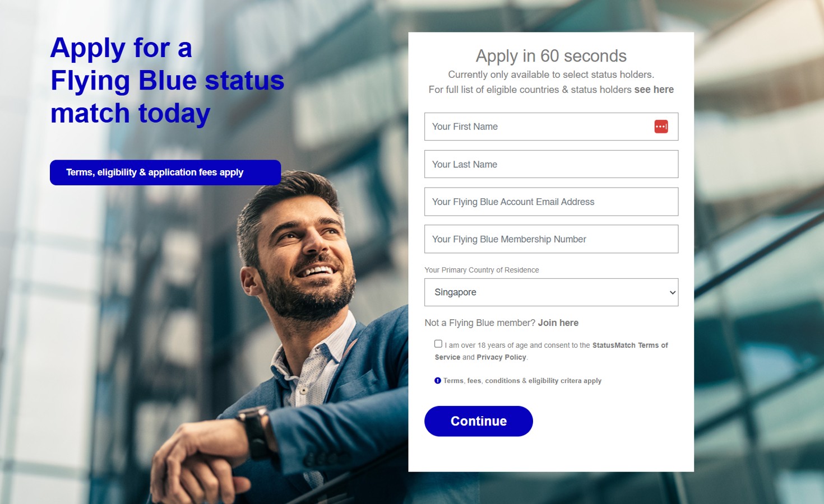Click the Continue button
The width and height of the screenshot is (824, 504).
[479, 421]
